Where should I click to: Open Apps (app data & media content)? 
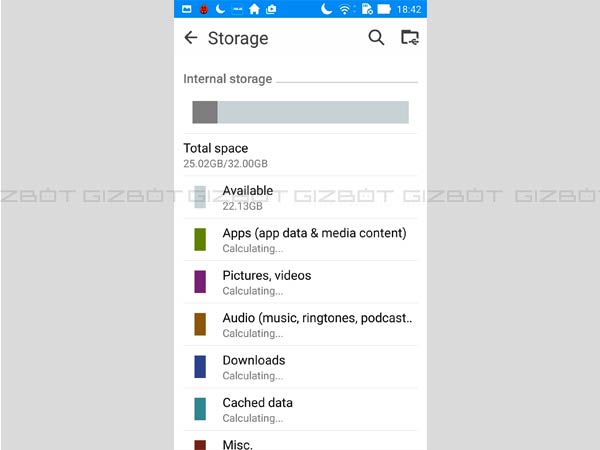(314, 240)
